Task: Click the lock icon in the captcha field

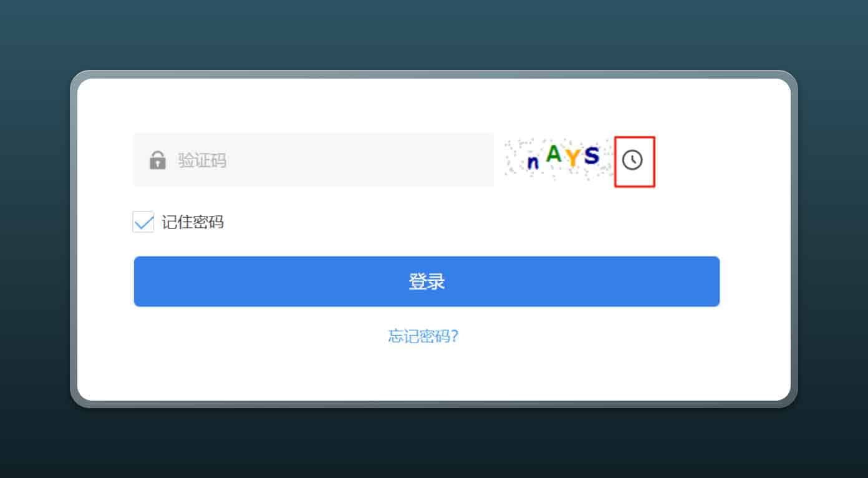Action: 158,160
